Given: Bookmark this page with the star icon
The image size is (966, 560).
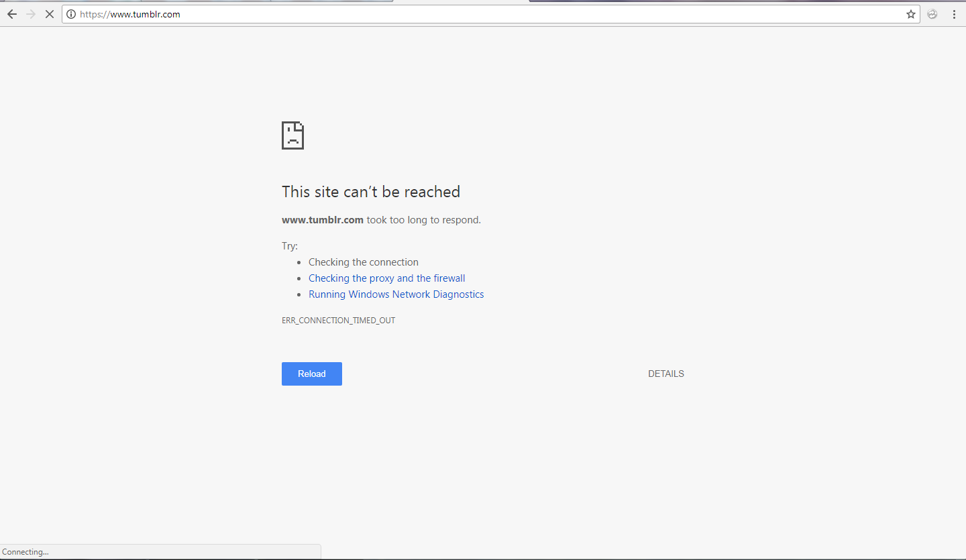Looking at the screenshot, I should [x=911, y=14].
